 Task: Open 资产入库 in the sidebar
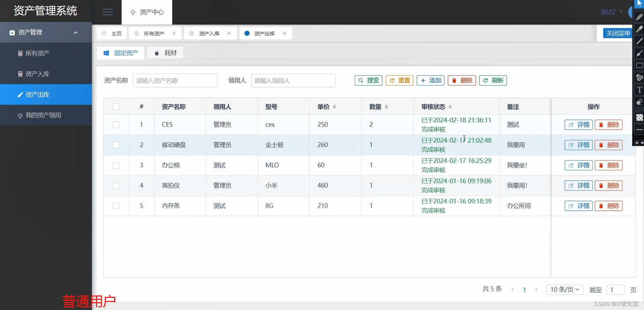pyautogui.click(x=46, y=74)
